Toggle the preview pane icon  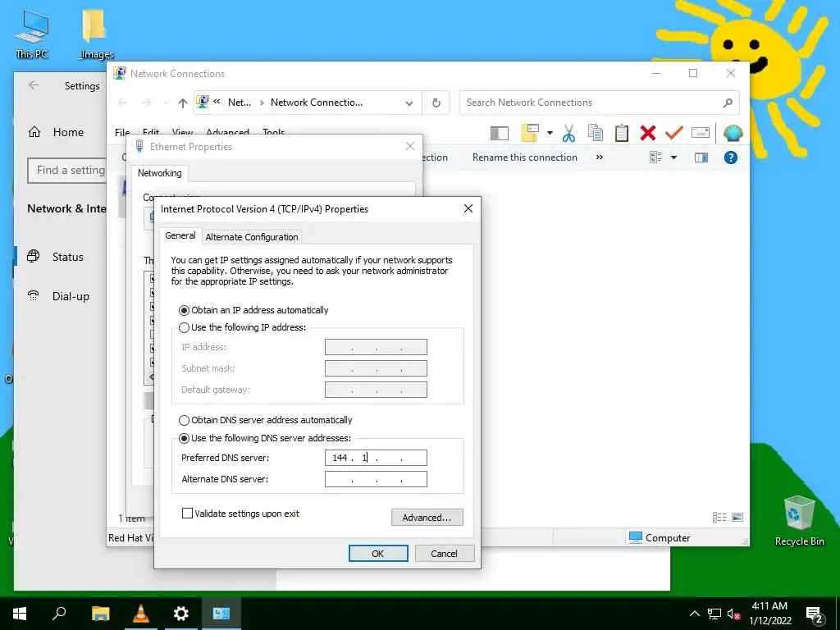point(701,157)
